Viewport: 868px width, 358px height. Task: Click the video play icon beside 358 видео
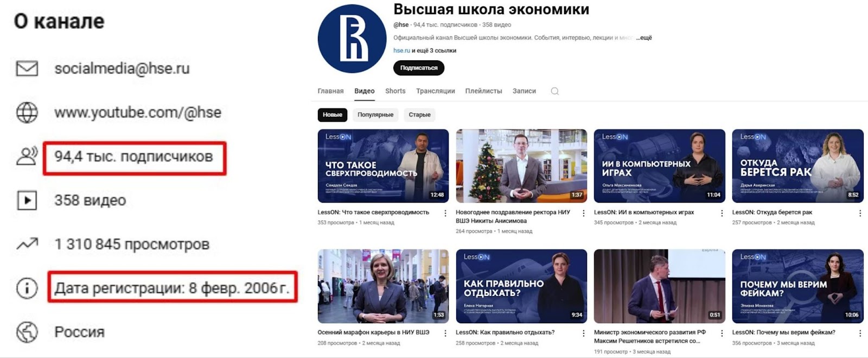27,200
